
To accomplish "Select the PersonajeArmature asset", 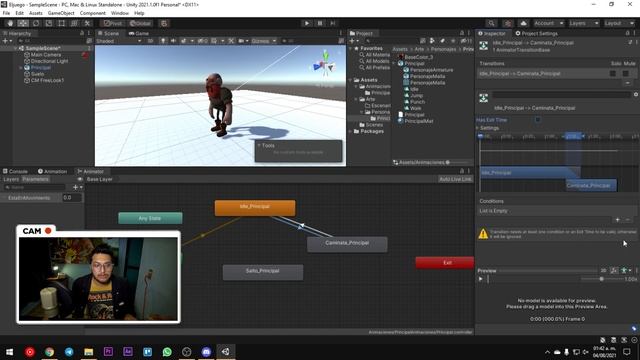I will pos(431,70).
